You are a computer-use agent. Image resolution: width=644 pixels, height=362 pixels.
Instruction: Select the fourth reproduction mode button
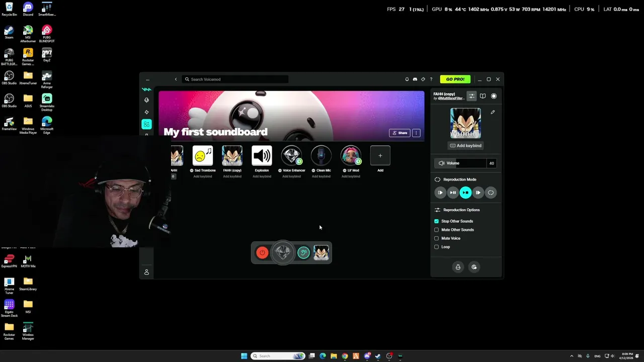point(478,193)
